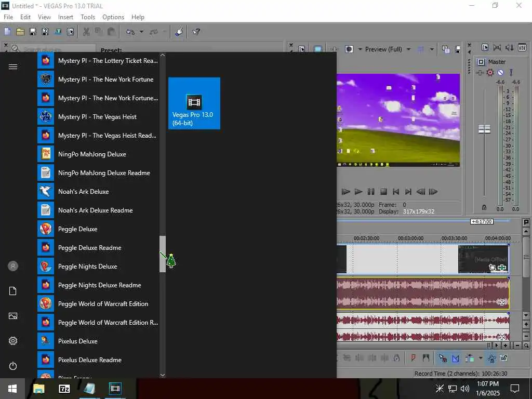Viewport: 532px width, 399px height.
Task: Toggle the Master fader channel lock icon
Action: [x=484, y=207]
